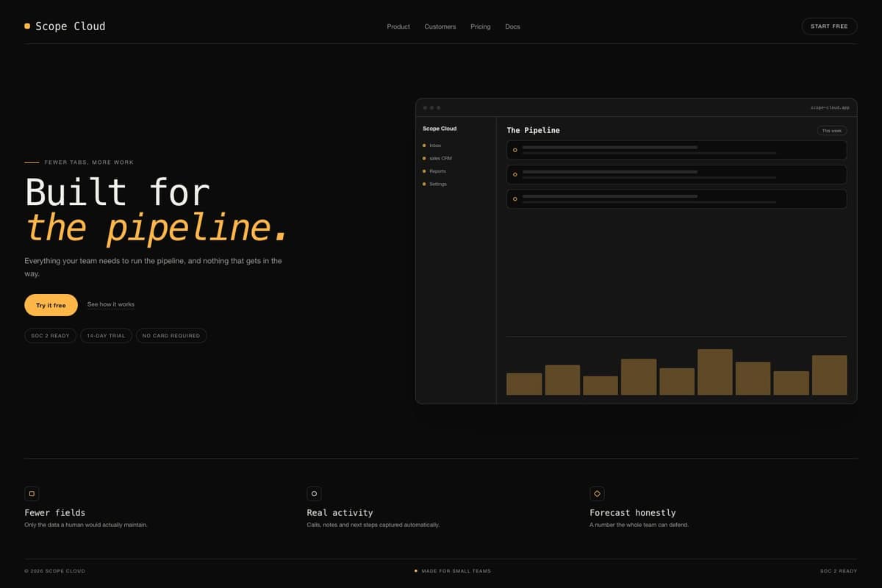This screenshot has height=588, width=882.
Task: Click the SOC 2 READY pill badge
Action: click(50, 335)
